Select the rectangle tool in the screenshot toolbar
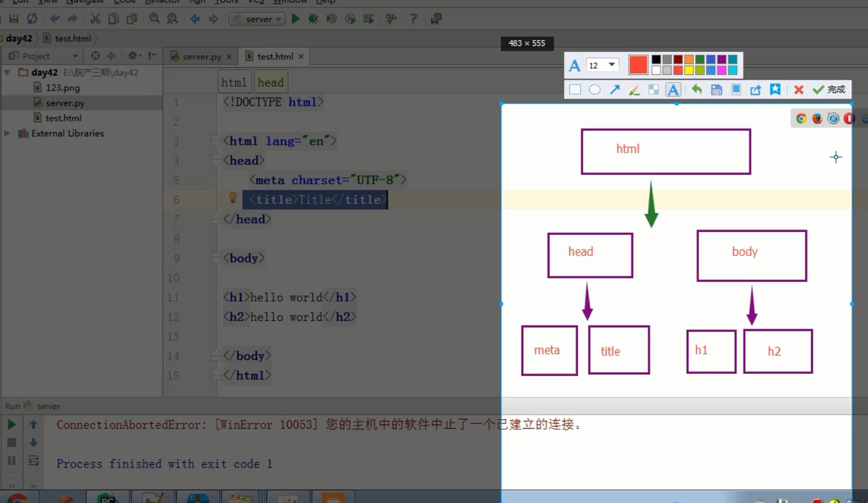 coord(575,90)
